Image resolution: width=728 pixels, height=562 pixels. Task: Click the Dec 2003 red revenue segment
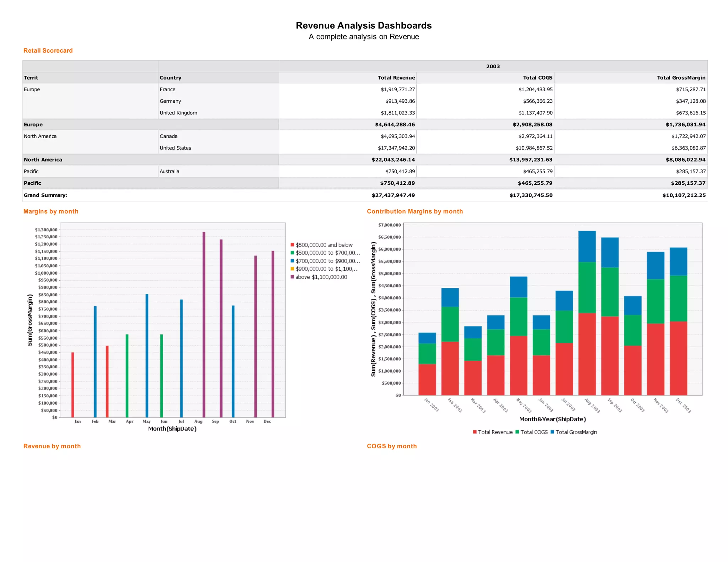[x=678, y=358]
